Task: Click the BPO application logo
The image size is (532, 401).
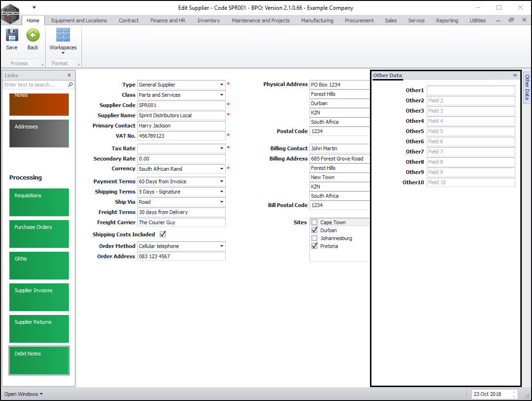Action: tap(10, 14)
